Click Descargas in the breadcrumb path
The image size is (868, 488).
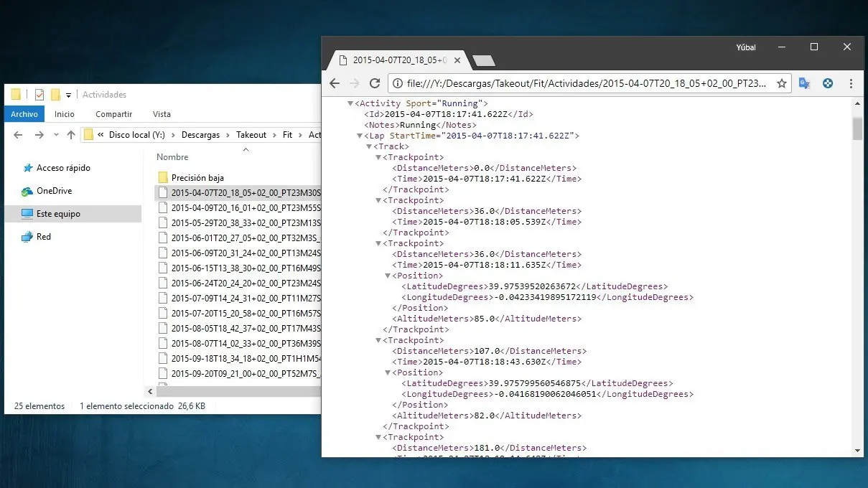(x=200, y=135)
